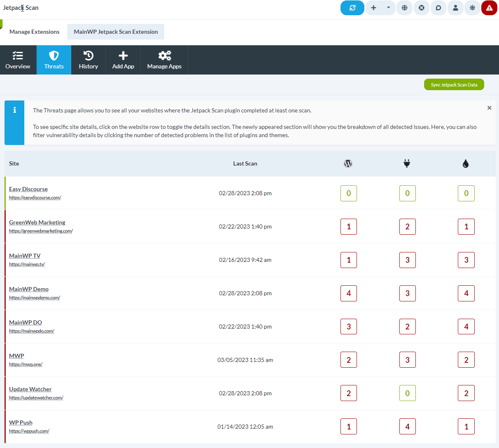Open the Update Watcher site link
This screenshot has width=499, height=448.
tap(30, 389)
